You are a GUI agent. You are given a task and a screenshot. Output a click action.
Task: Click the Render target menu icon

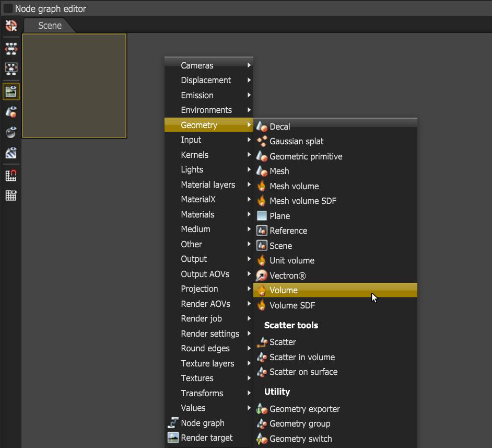click(x=173, y=438)
